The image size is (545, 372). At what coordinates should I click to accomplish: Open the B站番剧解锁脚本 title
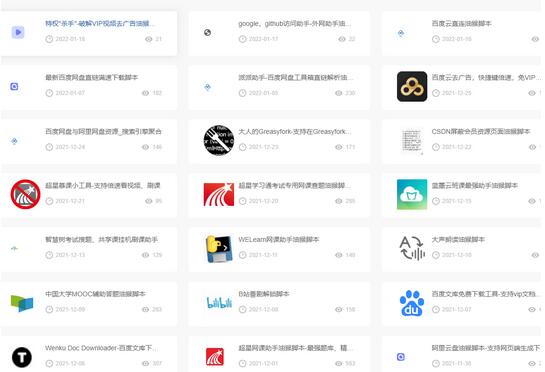tap(264, 294)
